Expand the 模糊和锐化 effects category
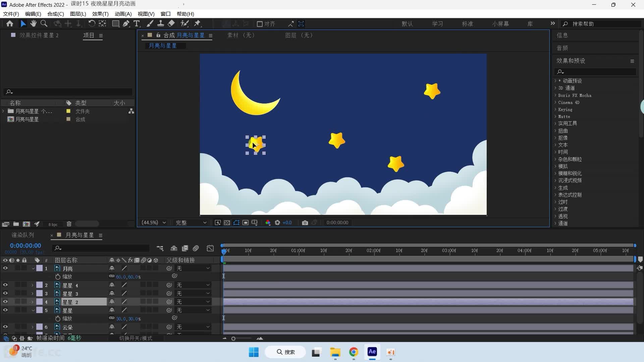This screenshot has height=362, width=644. pos(555,173)
